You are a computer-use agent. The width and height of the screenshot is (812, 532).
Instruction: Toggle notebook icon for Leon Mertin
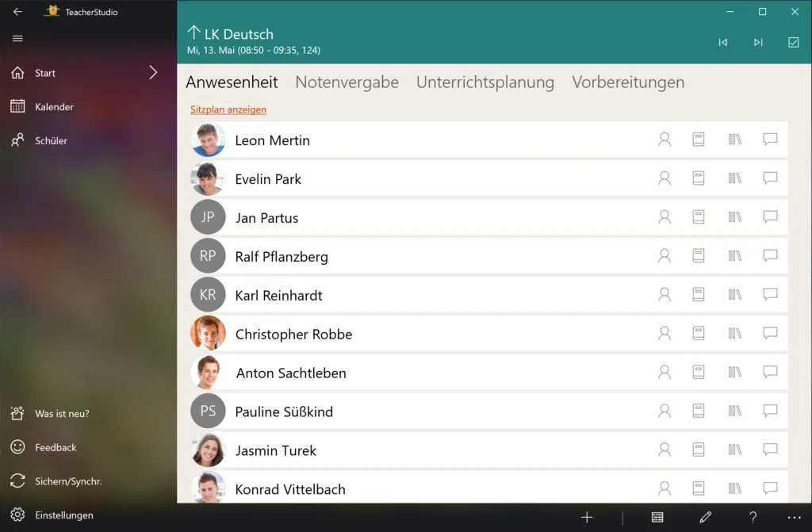pos(699,140)
